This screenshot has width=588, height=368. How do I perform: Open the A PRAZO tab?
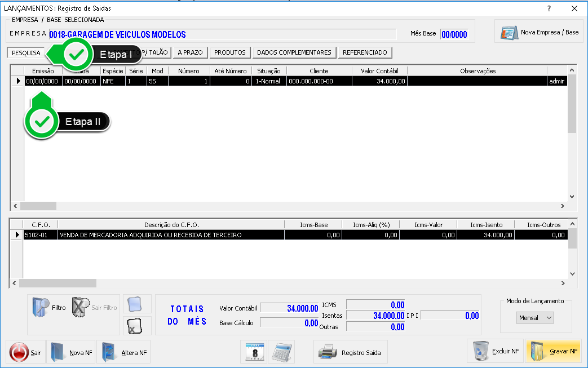pyautogui.click(x=191, y=52)
